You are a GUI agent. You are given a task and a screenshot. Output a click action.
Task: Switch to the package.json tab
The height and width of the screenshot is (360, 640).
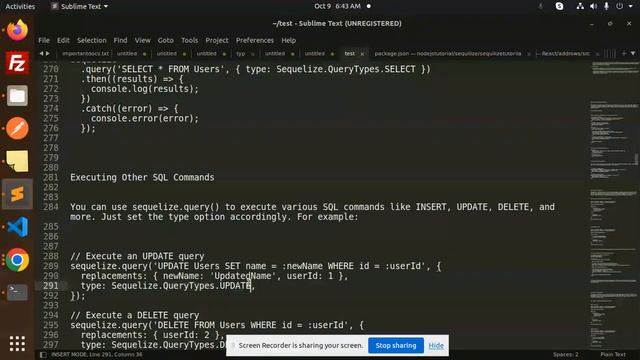point(448,54)
